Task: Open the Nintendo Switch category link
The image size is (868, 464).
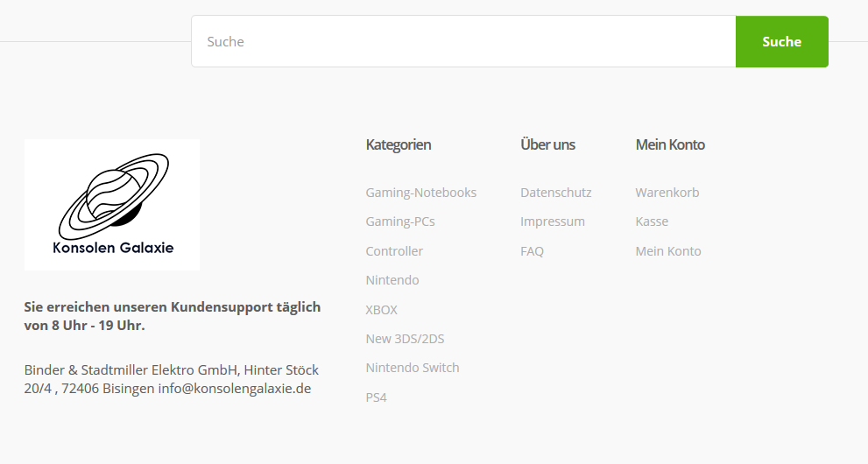Action: click(x=413, y=368)
